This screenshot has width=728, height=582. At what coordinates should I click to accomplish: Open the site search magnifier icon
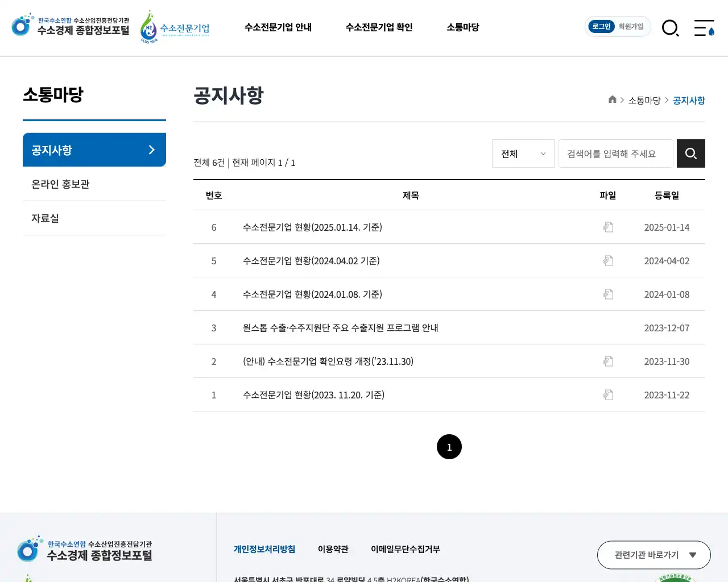click(x=671, y=28)
